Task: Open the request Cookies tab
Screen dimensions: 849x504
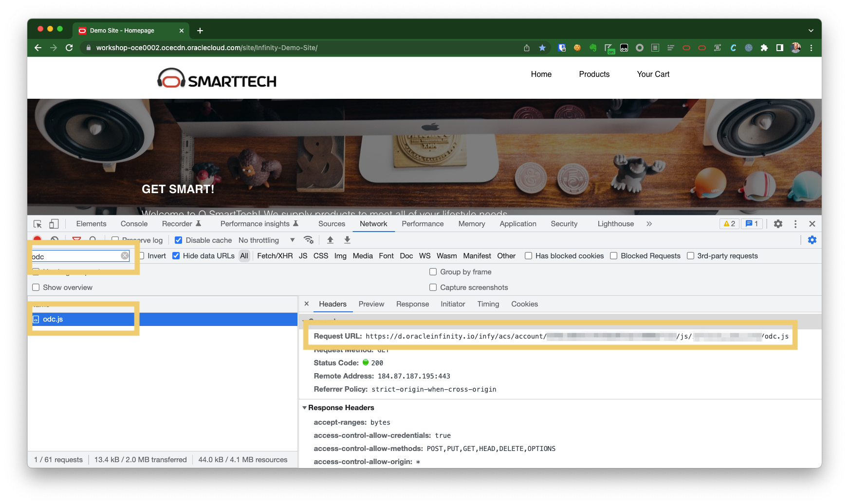Action: coord(524,304)
